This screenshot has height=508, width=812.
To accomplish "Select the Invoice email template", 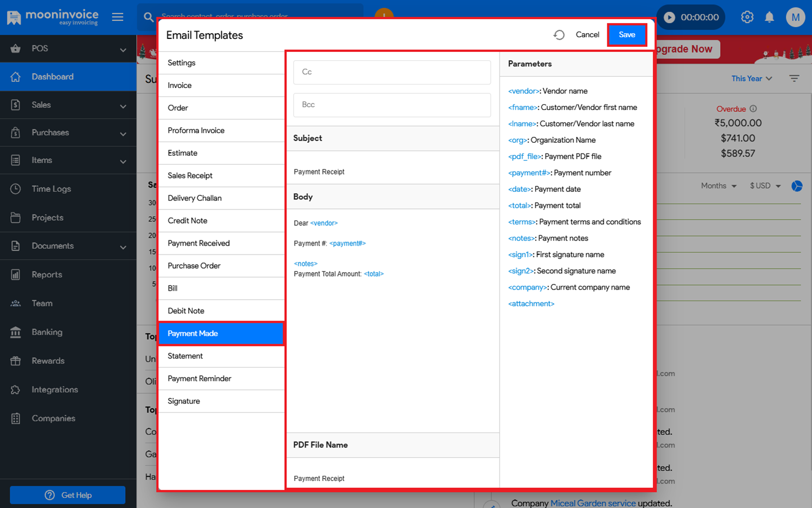I will pos(180,85).
